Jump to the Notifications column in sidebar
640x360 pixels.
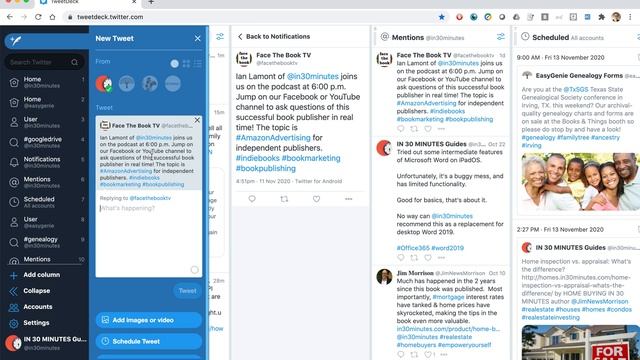point(44,162)
